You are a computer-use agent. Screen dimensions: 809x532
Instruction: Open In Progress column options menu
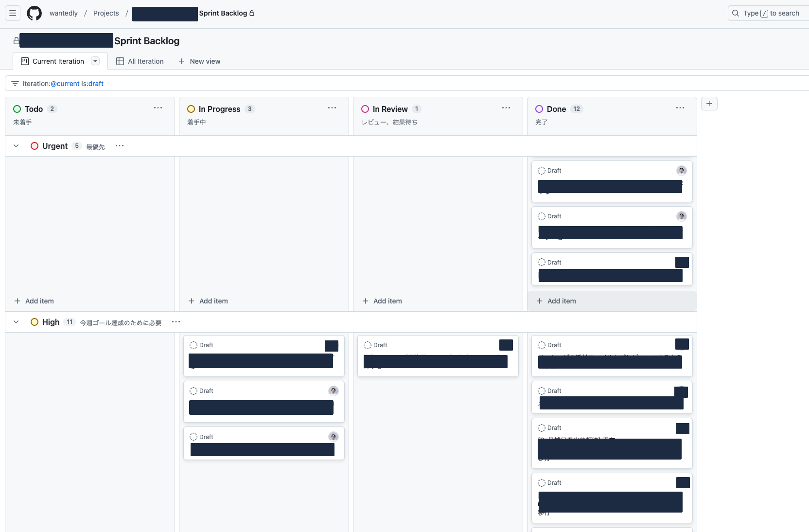[x=332, y=108]
